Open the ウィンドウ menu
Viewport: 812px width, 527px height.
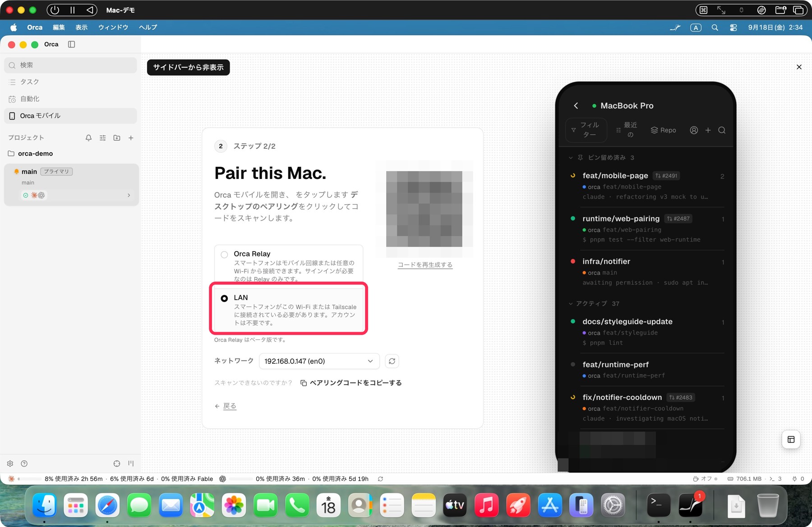pyautogui.click(x=113, y=27)
